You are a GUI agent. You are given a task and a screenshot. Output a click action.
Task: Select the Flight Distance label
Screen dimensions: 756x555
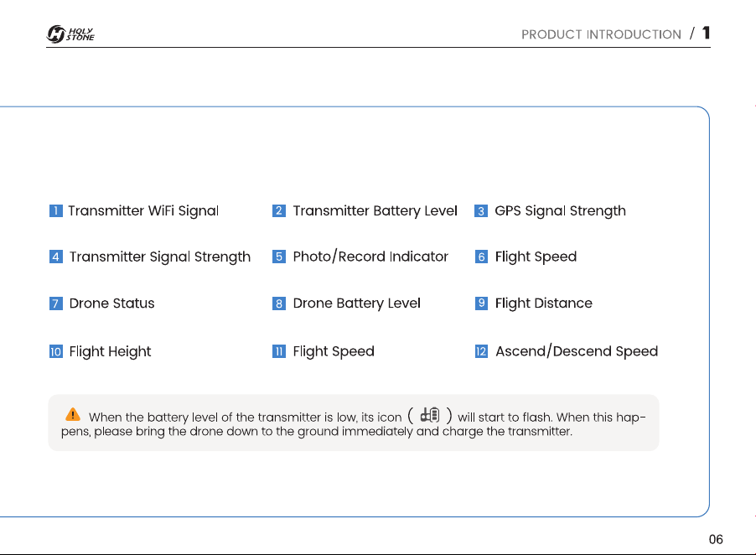pyautogui.click(x=543, y=303)
